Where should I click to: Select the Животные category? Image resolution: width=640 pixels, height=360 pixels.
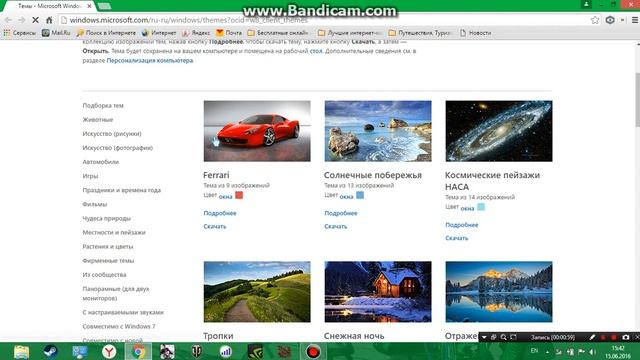[x=98, y=120]
